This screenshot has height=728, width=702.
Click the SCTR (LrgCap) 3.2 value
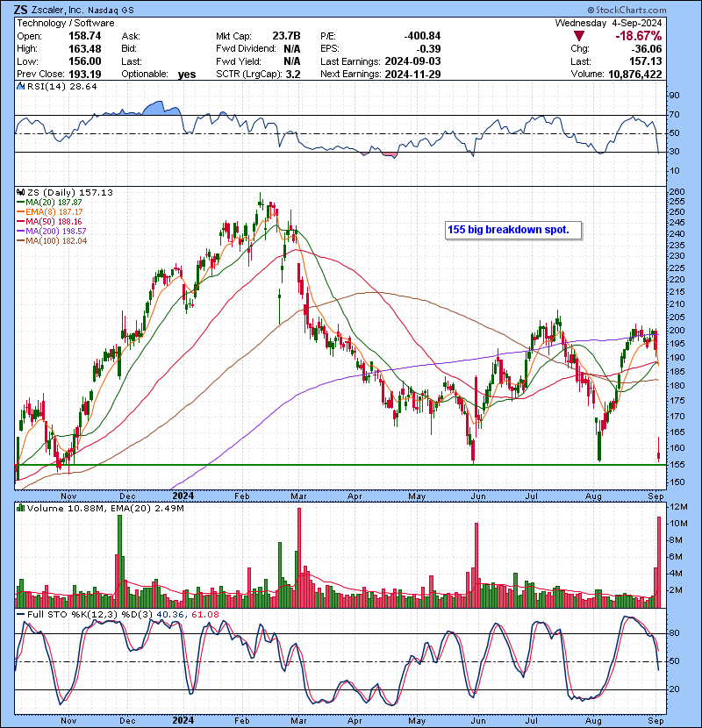pos(293,74)
